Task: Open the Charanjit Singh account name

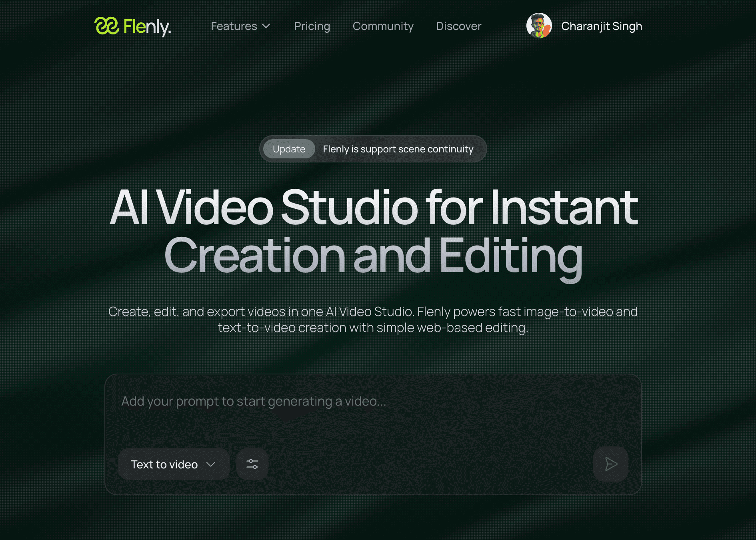Action: click(x=601, y=26)
